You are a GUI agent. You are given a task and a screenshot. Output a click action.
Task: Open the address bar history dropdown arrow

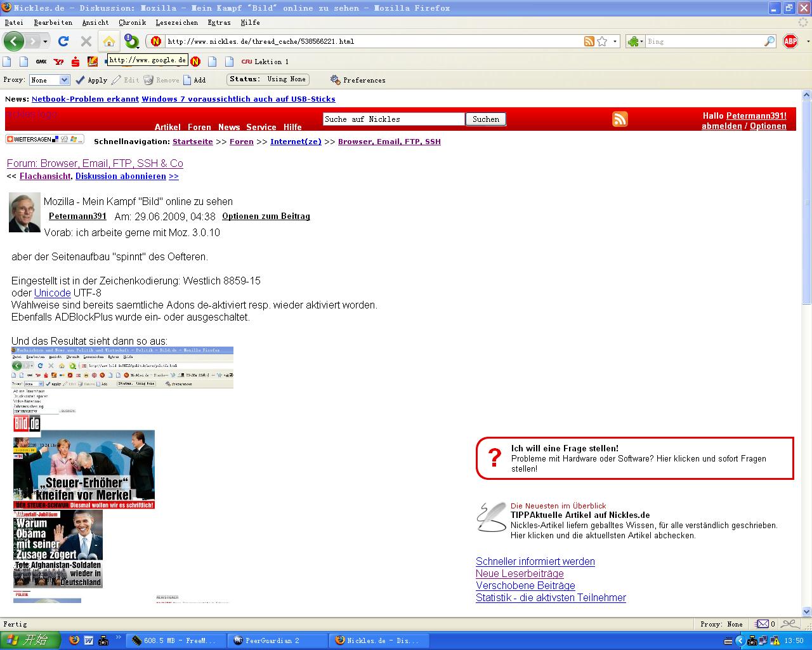click(x=615, y=42)
